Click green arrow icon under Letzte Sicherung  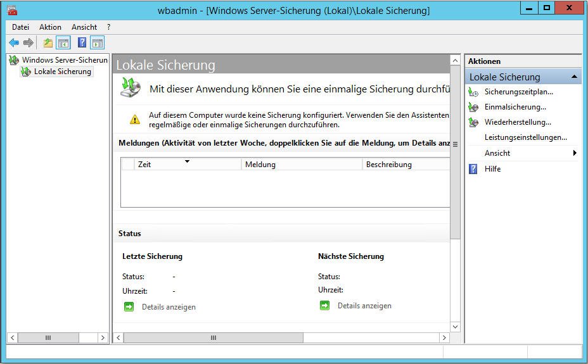[129, 306]
